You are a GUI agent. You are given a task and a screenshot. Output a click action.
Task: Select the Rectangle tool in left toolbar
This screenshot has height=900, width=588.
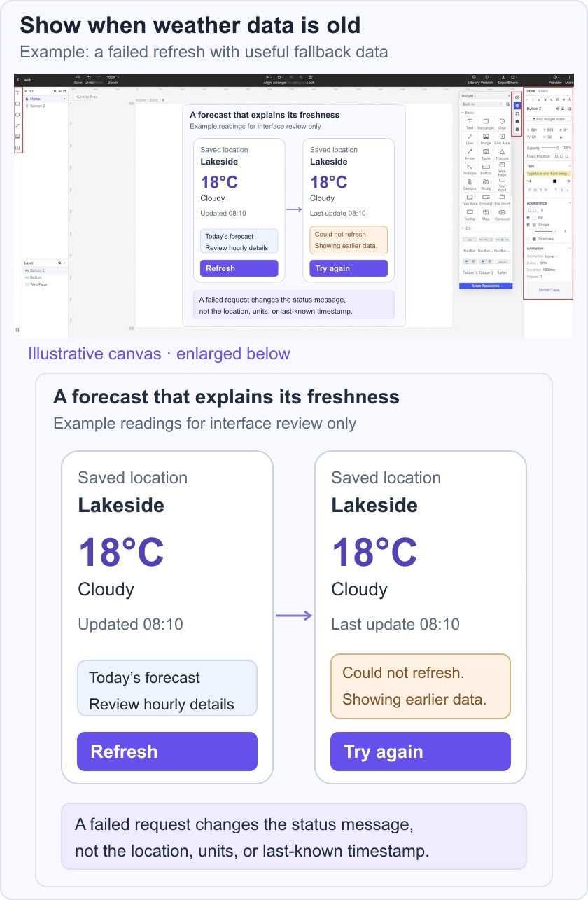(17, 104)
